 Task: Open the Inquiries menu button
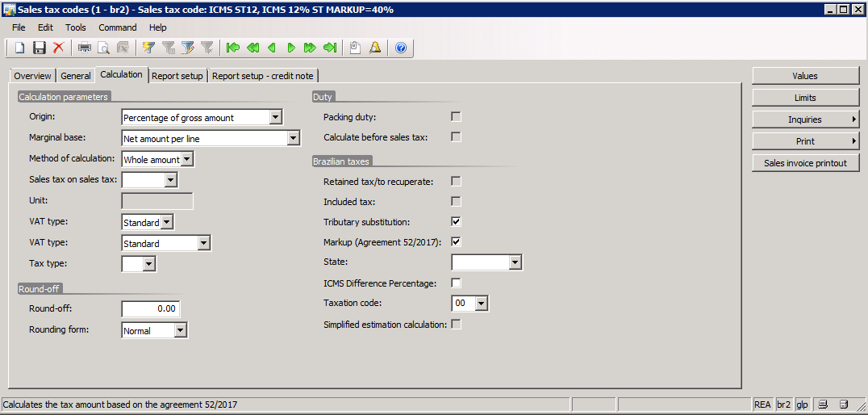pos(805,119)
